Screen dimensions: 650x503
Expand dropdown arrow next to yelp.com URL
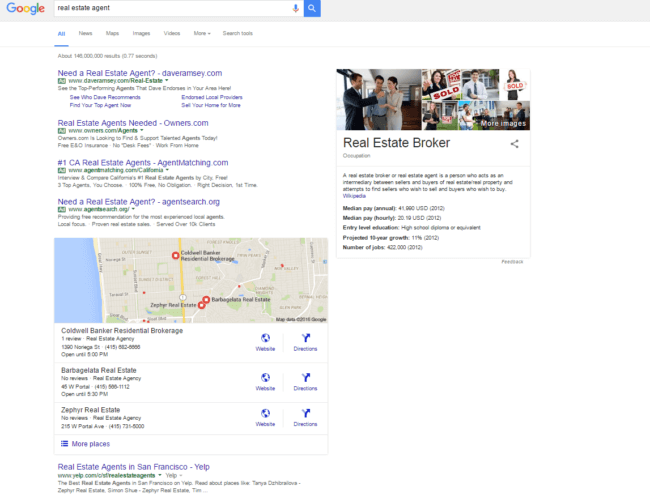160,475
